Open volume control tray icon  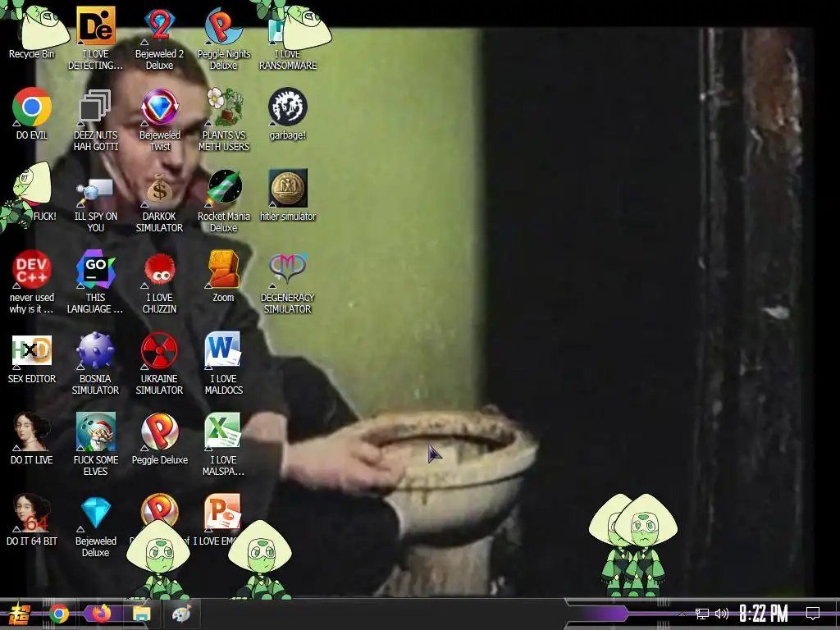722,614
